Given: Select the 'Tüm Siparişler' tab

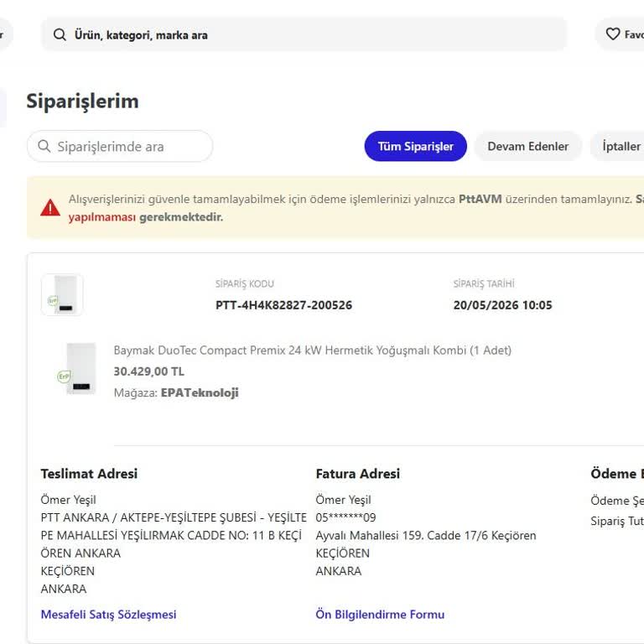Looking at the screenshot, I should click(415, 146).
